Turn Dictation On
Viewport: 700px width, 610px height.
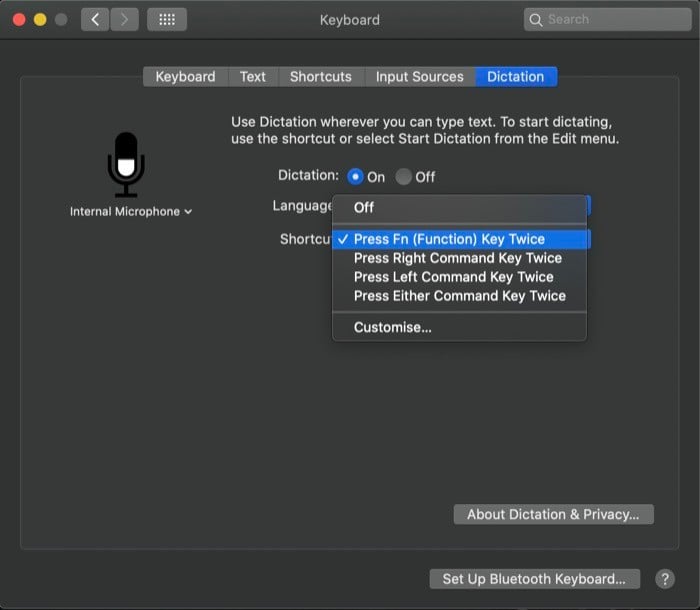click(x=355, y=177)
